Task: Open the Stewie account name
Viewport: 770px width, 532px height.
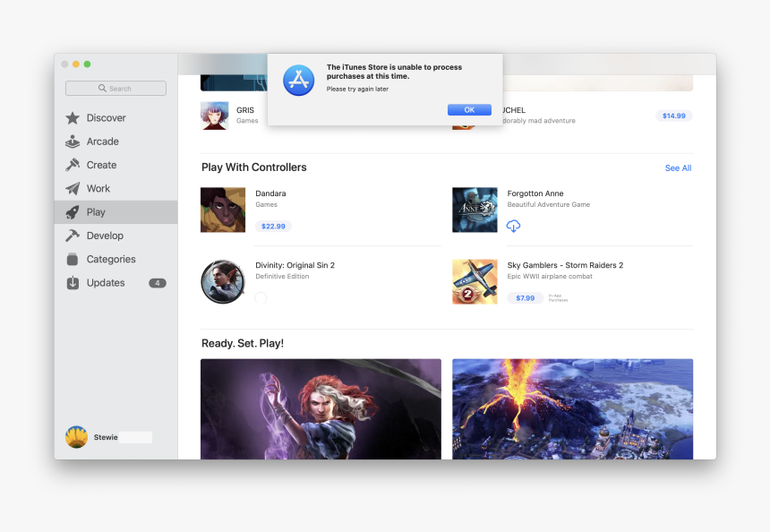Action: (x=106, y=437)
